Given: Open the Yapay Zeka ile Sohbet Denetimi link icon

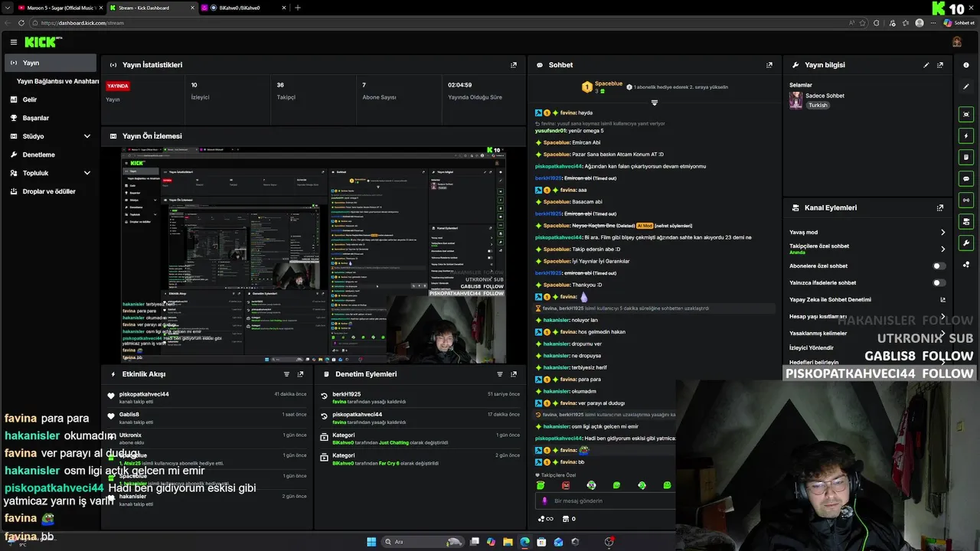Looking at the screenshot, I should [942, 300].
